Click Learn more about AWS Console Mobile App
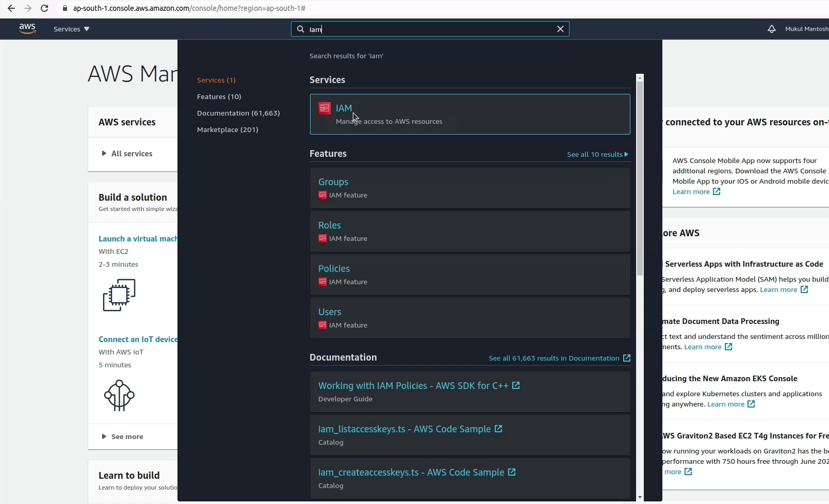Image resolution: width=829 pixels, height=504 pixels. 692,191
